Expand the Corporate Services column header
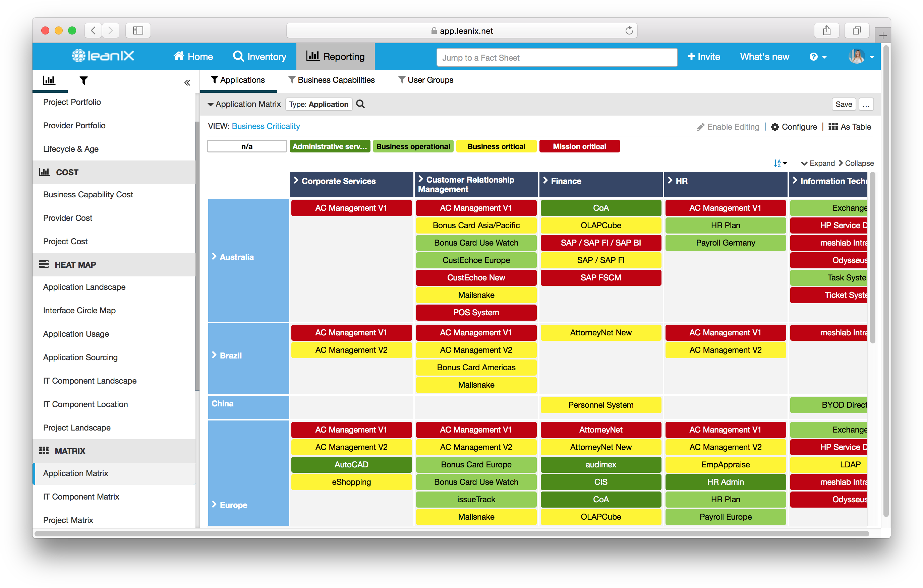The image size is (923, 588). coord(295,181)
